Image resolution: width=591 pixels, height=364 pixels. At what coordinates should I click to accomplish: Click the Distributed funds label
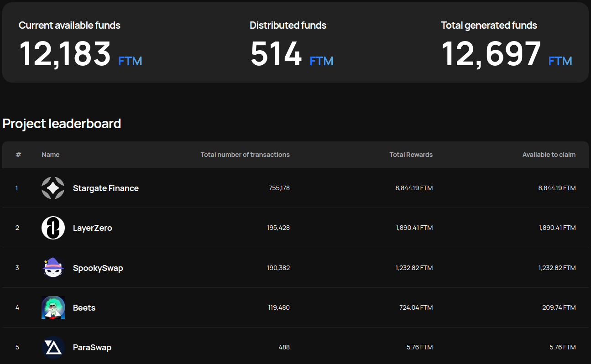coord(288,26)
